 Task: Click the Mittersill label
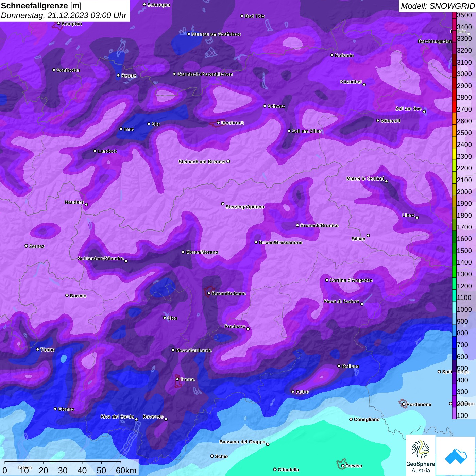click(390, 121)
